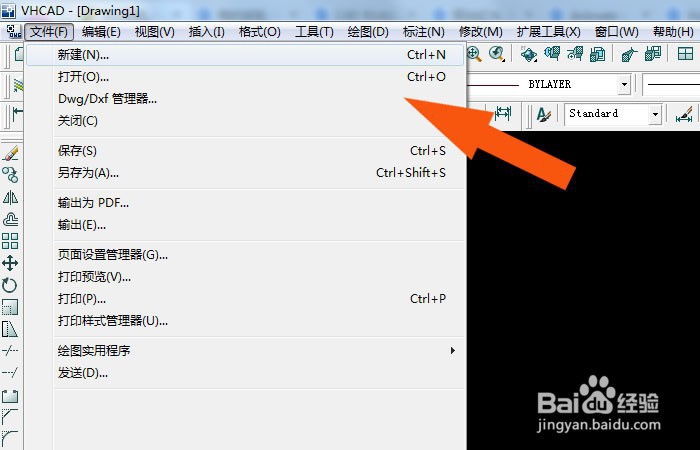Choose 输出为 PDF... menu entry

245,203
